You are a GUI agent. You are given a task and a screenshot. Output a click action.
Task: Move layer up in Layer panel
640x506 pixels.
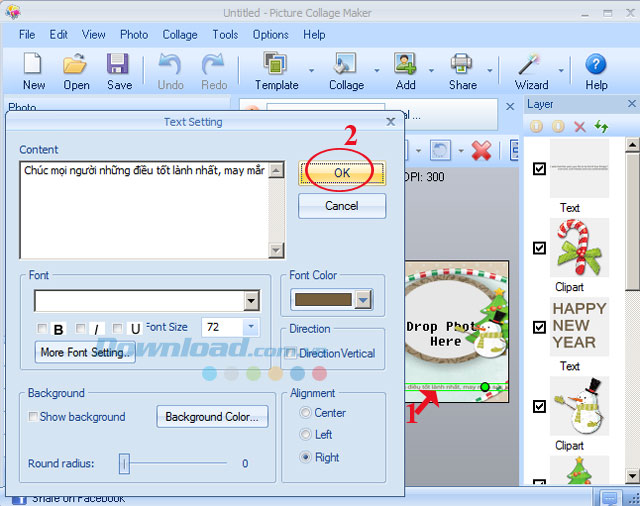click(536, 126)
